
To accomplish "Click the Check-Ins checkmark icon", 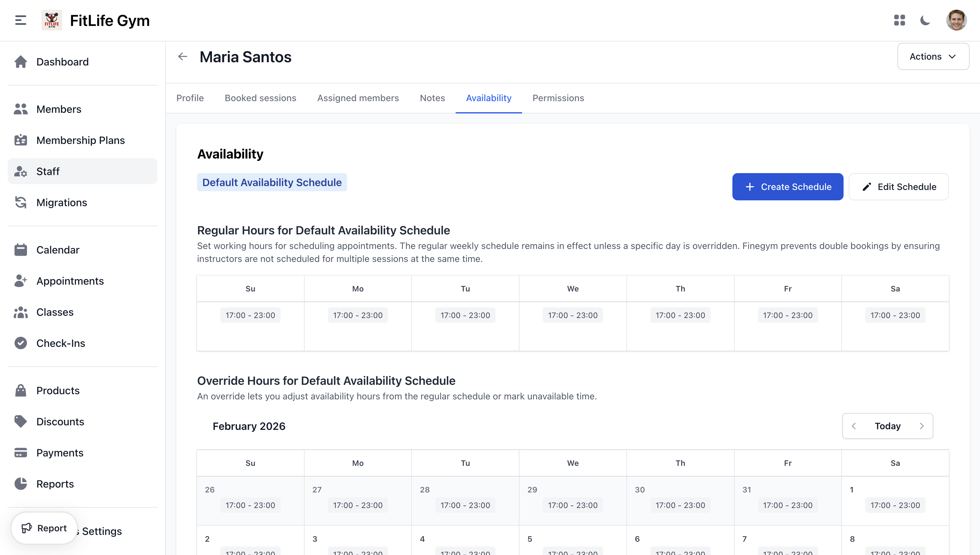I will point(20,343).
